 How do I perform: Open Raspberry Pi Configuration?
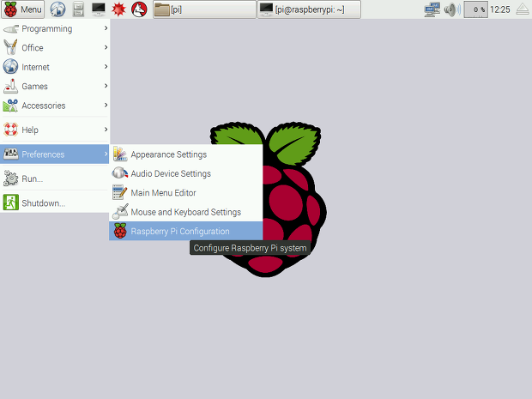coord(186,231)
